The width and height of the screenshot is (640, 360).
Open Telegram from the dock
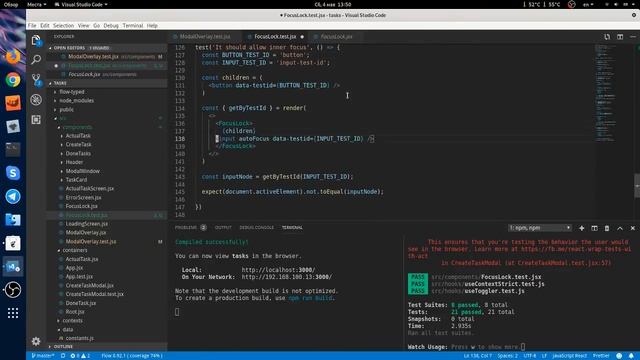[x=13, y=196]
